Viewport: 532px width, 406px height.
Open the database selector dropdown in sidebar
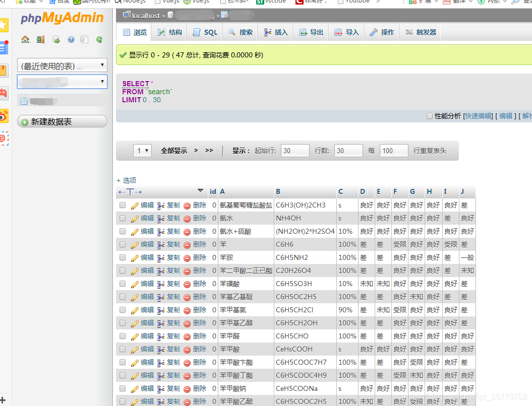coord(62,82)
